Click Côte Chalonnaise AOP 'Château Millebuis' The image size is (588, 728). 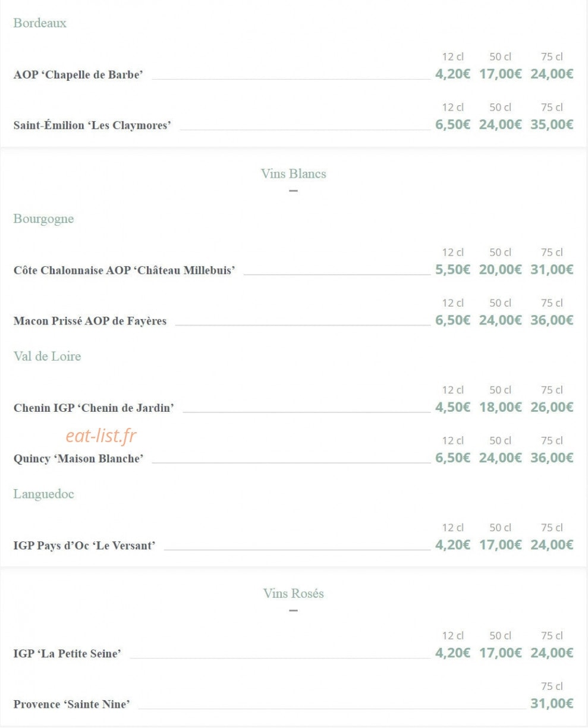pos(124,270)
